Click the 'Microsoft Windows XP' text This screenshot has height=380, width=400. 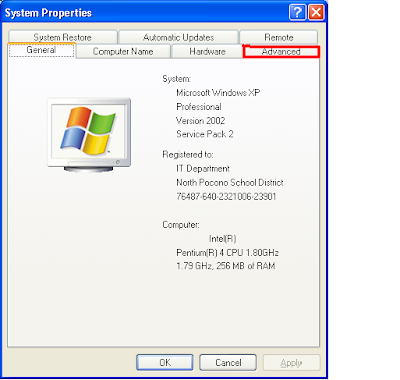(x=218, y=93)
